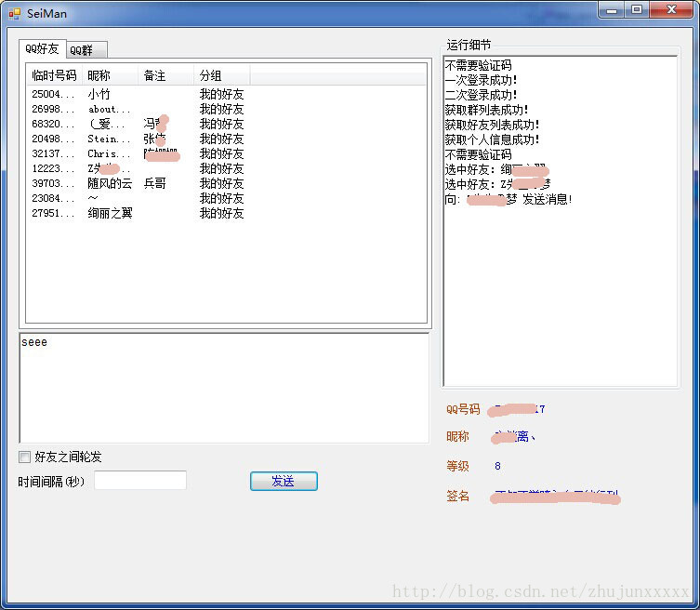Click the QQ号码 label
This screenshot has width=700, height=610.
pos(463,409)
